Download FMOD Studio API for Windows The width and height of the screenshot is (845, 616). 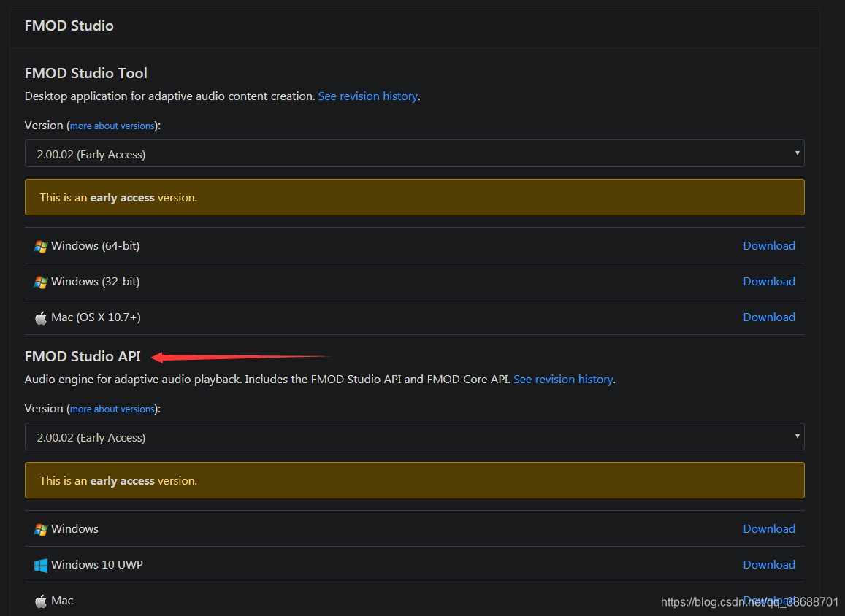pyautogui.click(x=769, y=528)
